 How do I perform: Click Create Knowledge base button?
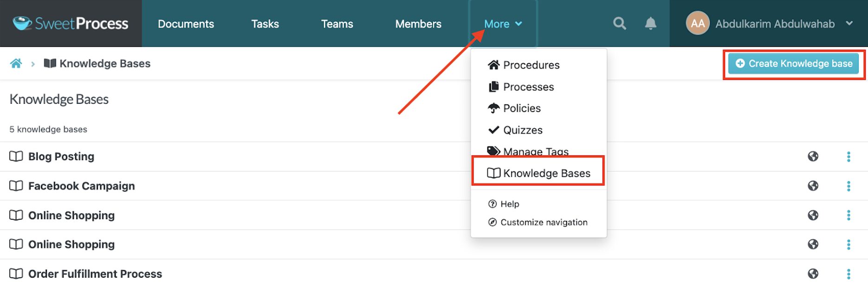click(x=794, y=64)
